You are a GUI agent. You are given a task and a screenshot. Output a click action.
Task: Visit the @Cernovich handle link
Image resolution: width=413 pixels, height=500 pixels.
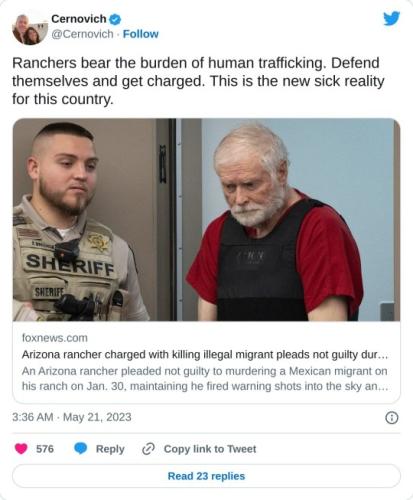(x=82, y=34)
